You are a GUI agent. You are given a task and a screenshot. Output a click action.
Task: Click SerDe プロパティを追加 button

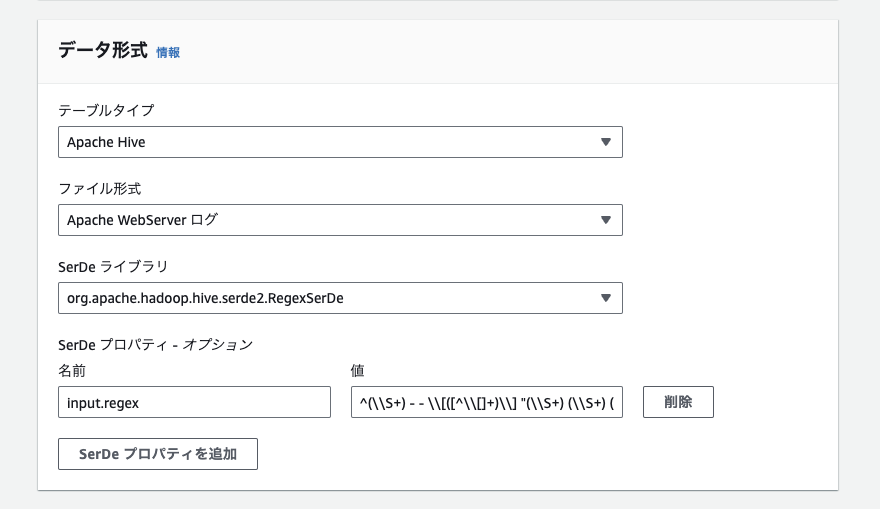click(158, 454)
